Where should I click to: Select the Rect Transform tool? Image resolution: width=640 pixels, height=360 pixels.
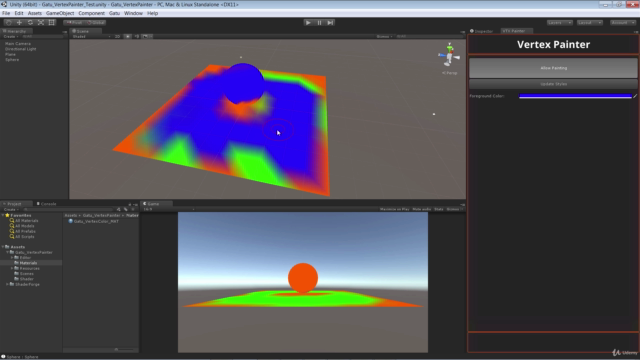51,22
